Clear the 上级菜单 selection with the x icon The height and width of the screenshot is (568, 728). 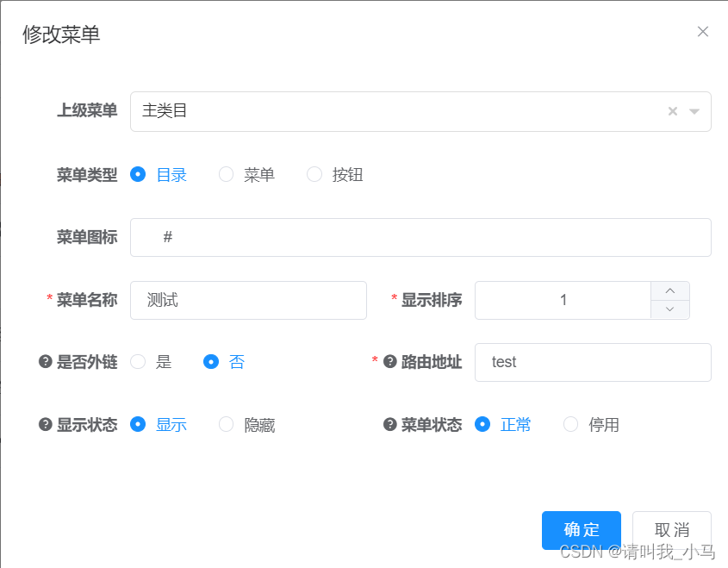[x=672, y=111]
